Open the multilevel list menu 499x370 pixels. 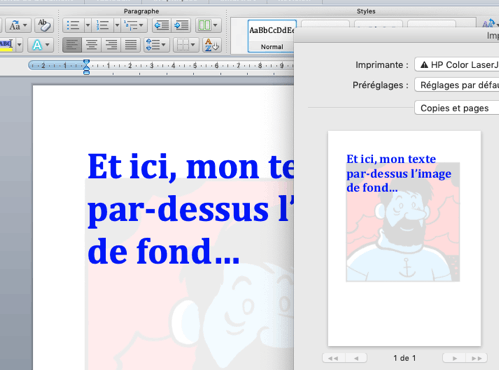click(x=134, y=25)
